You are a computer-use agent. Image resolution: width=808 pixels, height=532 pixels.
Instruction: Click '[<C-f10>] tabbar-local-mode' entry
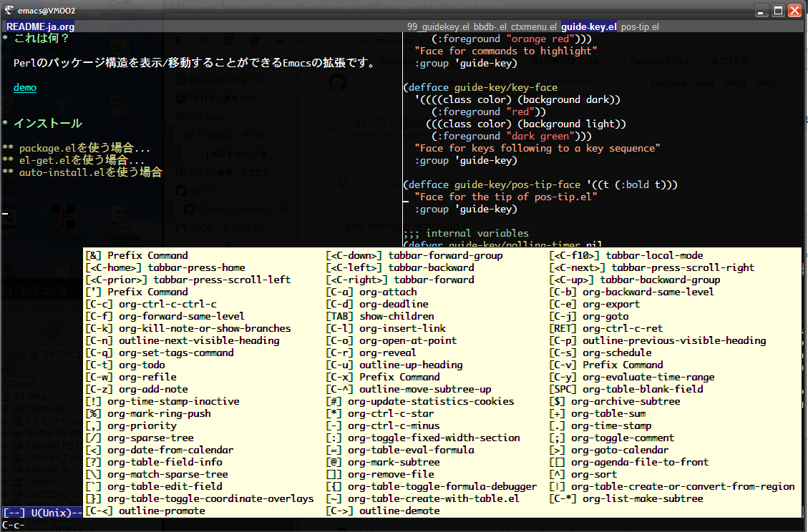[626, 255]
